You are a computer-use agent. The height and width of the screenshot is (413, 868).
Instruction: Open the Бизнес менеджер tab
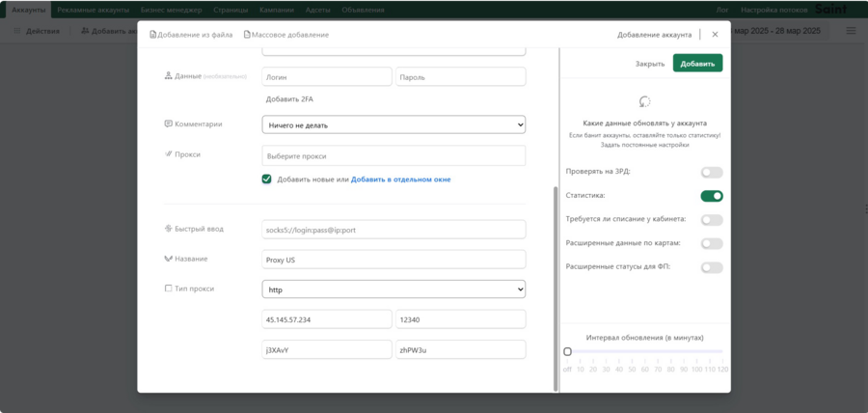[x=171, y=10]
